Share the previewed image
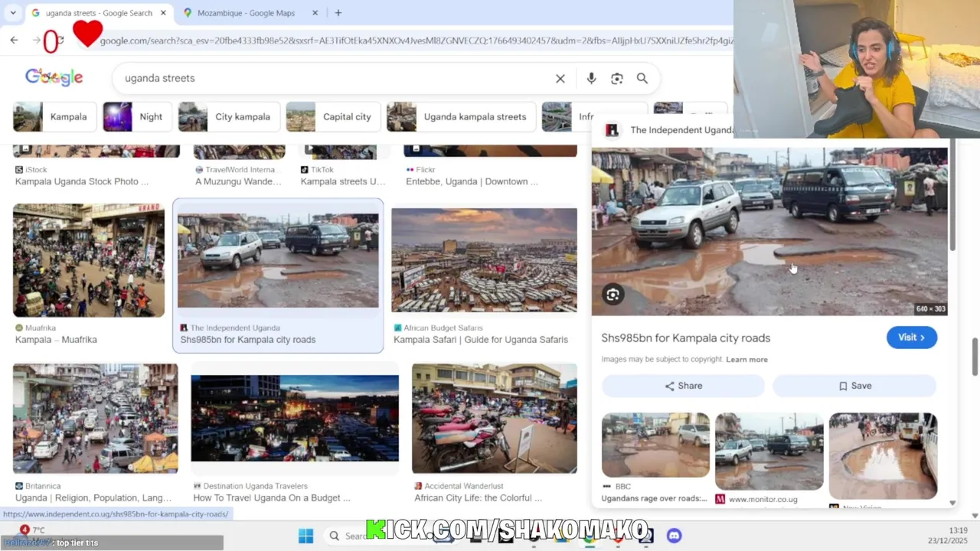980x551 pixels. tap(683, 386)
